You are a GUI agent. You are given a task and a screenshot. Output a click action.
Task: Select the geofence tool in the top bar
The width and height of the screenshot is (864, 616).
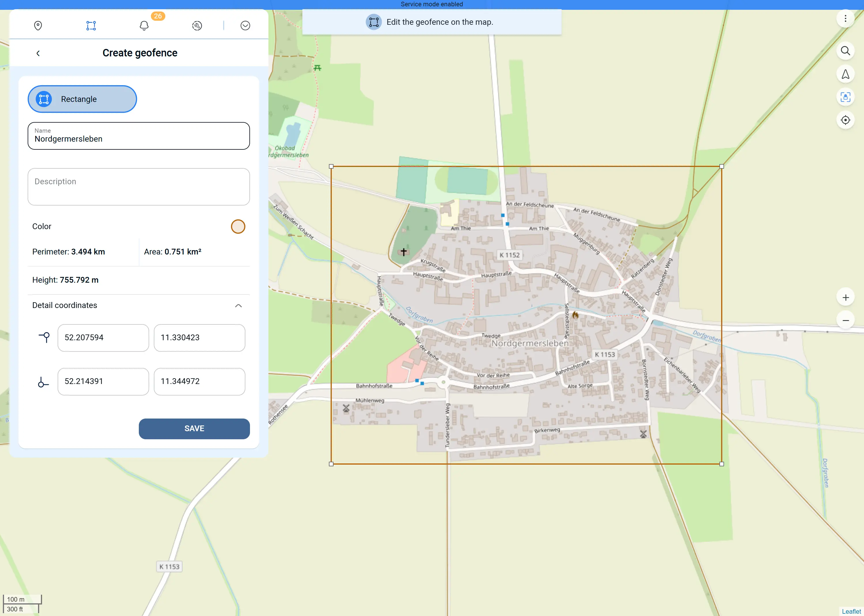(x=91, y=25)
